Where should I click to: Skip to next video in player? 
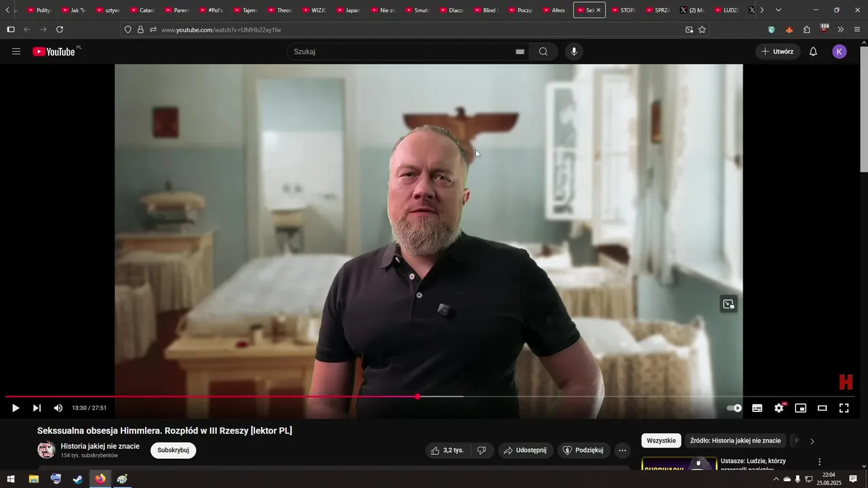[37, 408]
